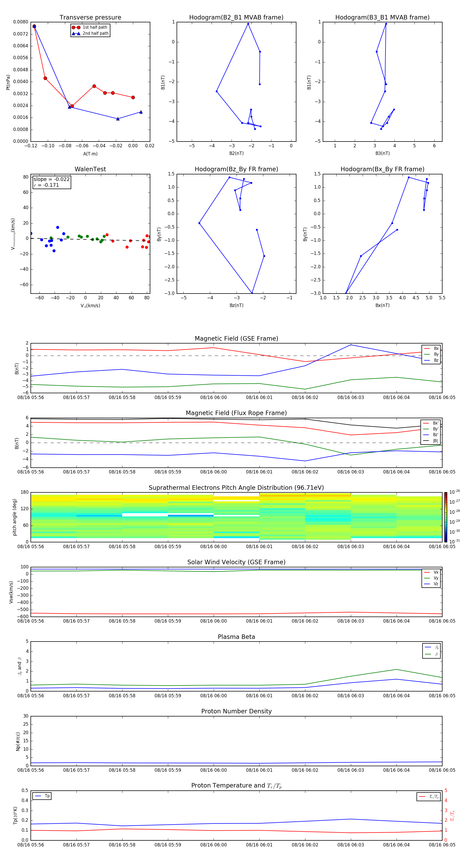
Task: Click the "pitch angle (deg)" y-axis label
Action: [14, 517]
